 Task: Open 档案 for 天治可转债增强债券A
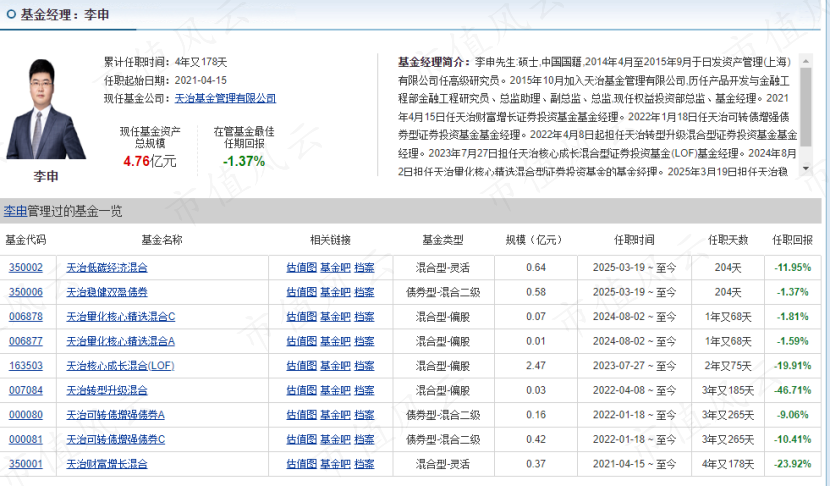[364, 415]
